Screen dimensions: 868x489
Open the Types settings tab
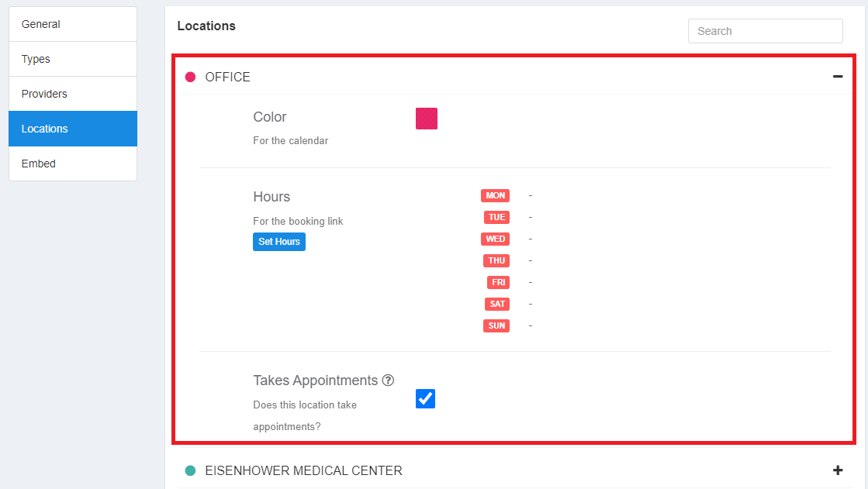[72, 59]
